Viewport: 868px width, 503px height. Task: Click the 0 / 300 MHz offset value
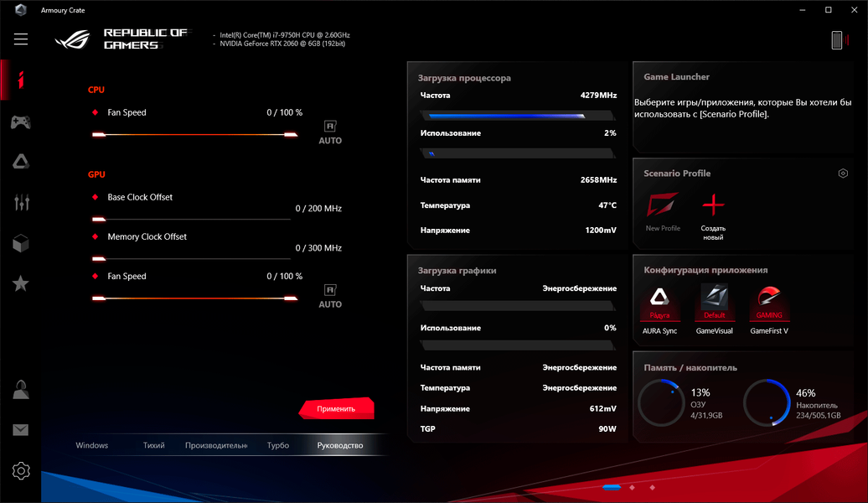click(x=318, y=247)
